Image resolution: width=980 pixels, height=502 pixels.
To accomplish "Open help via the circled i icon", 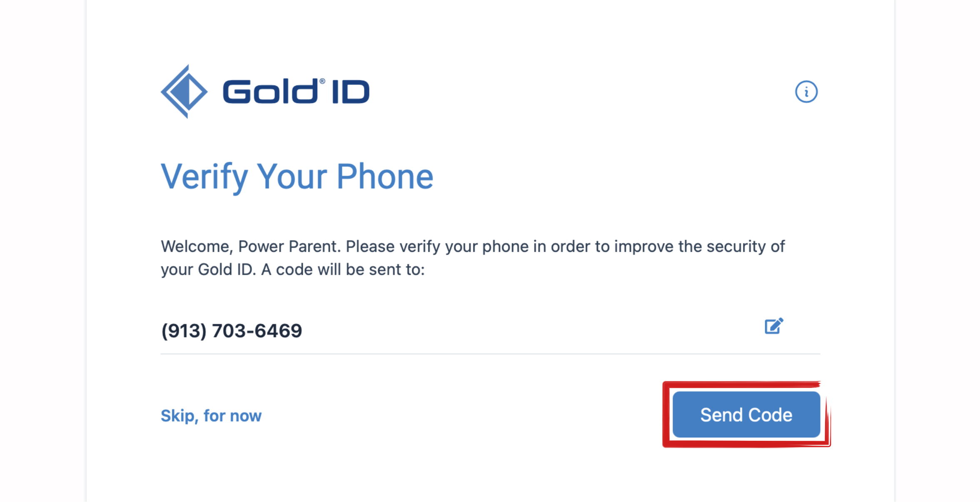I will [806, 92].
